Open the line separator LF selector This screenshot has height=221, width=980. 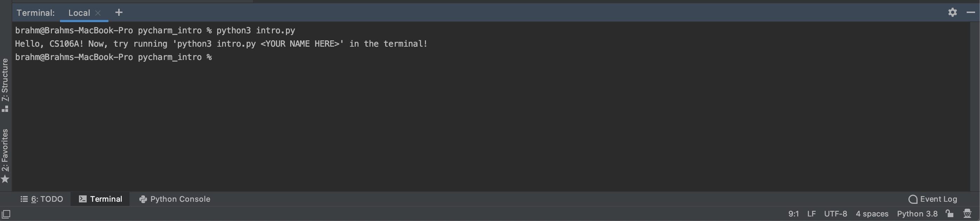tap(812, 213)
